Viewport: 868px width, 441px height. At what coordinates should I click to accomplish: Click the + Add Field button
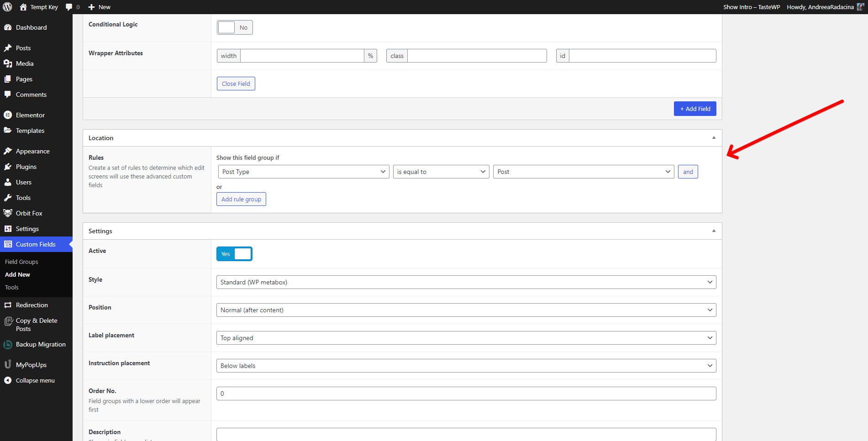pyautogui.click(x=694, y=109)
